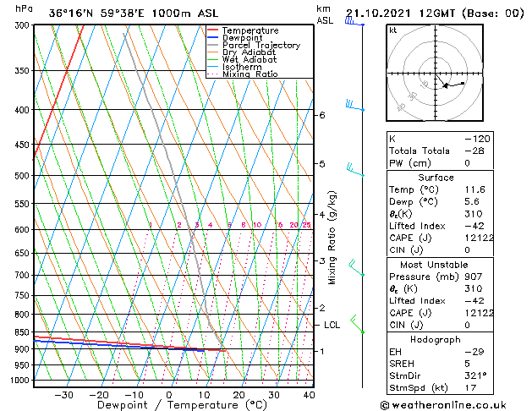Click the StmSpd (kt) value 17

[470, 388]
